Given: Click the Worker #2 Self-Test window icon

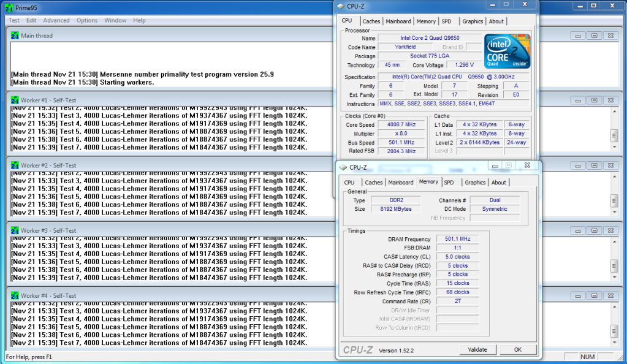Looking at the screenshot, I should pyautogui.click(x=15, y=165).
